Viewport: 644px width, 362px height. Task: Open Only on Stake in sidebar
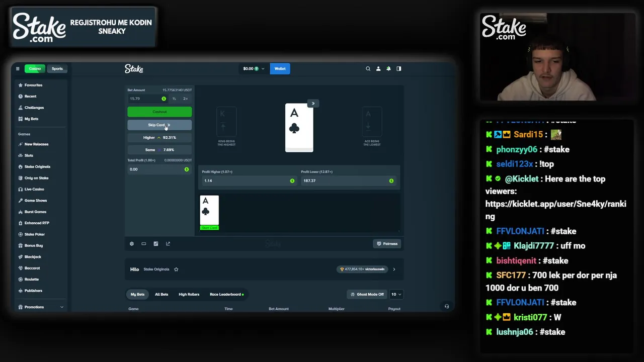(36, 178)
